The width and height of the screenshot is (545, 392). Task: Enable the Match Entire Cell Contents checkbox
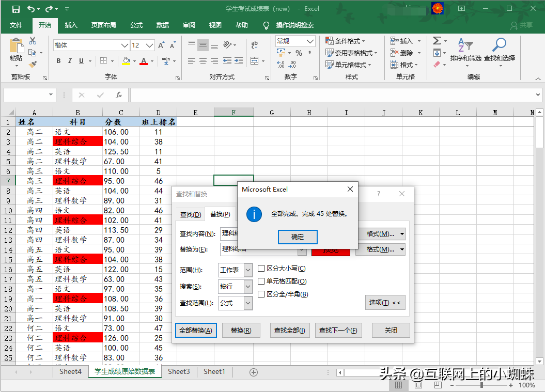click(x=261, y=281)
